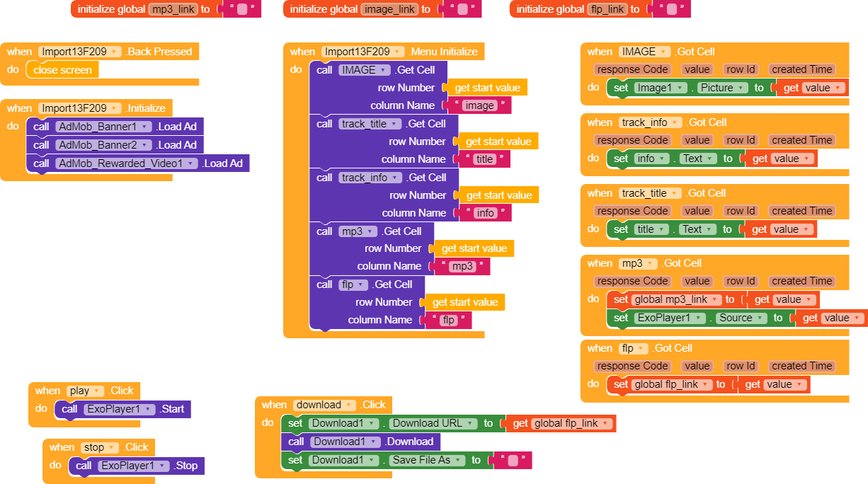Image resolution: width=868 pixels, height=484 pixels.
Task: Select the close screen block
Action: point(62,70)
